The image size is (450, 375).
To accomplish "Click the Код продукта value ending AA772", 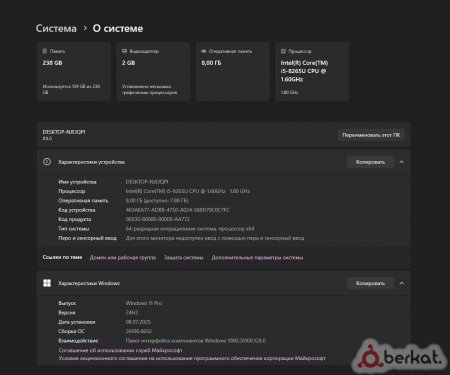I will [x=157, y=219].
